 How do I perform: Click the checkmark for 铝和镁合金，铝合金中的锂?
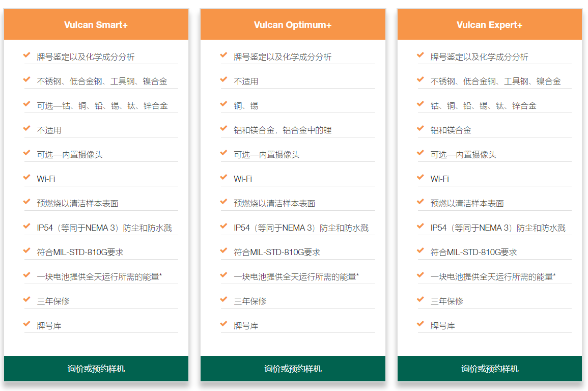click(x=223, y=128)
